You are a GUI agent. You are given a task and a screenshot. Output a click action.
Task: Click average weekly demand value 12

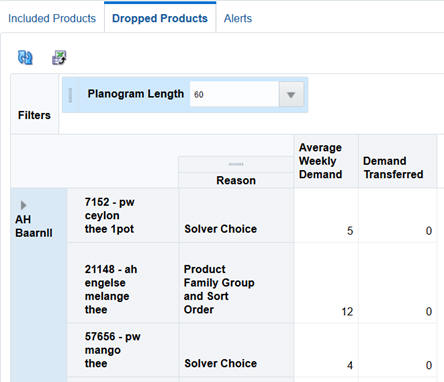[347, 312]
